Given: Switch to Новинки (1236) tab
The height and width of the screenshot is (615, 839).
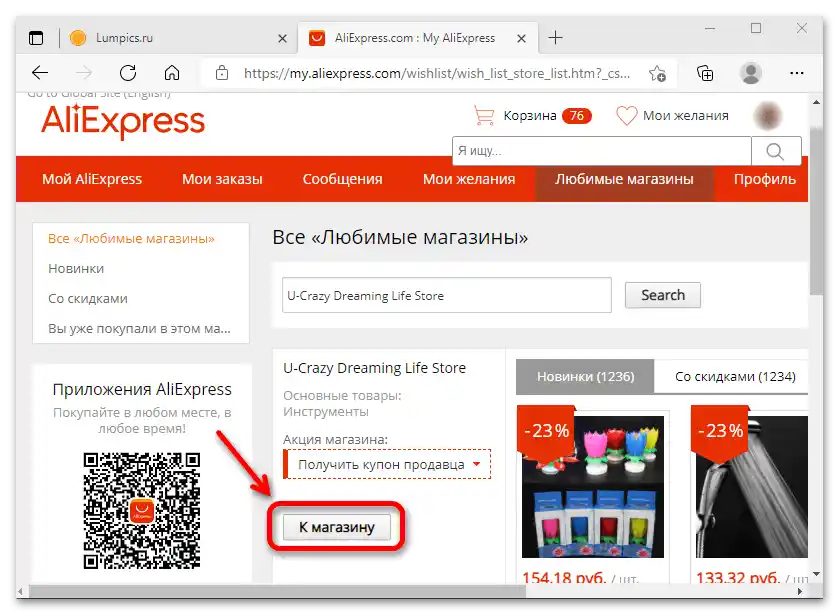Looking at the screenshot, I should coord(585,377).
